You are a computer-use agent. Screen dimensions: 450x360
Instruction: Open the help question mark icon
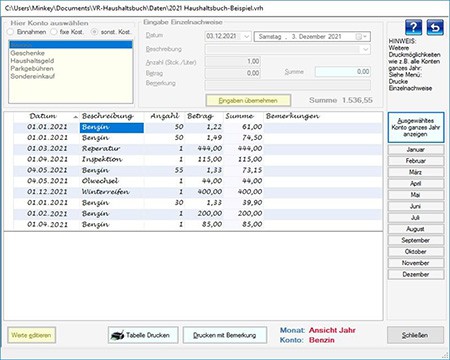tap(413, 27)
